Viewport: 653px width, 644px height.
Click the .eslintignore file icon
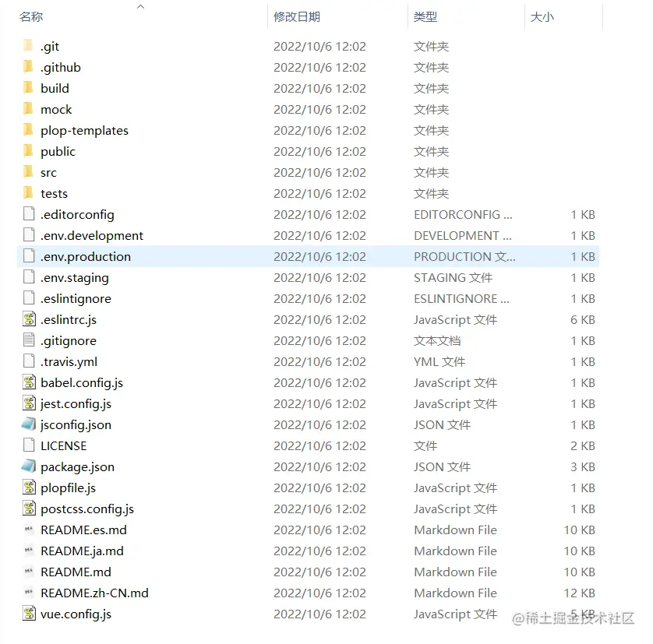[29, 297]
